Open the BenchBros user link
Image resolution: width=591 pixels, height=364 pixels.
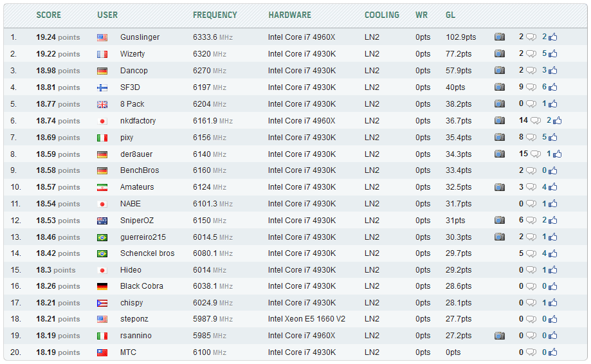point(140,170)
